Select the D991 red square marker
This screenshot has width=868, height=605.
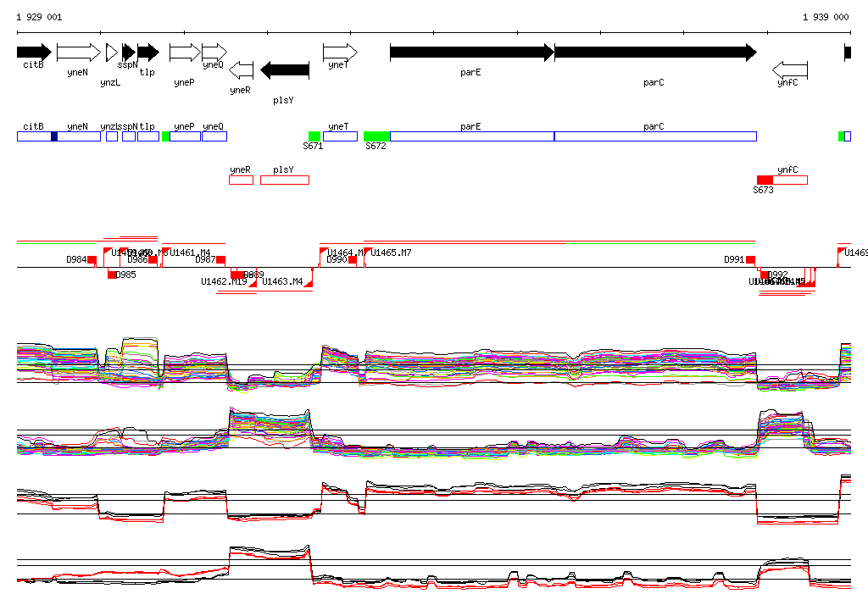pos(751,259)
